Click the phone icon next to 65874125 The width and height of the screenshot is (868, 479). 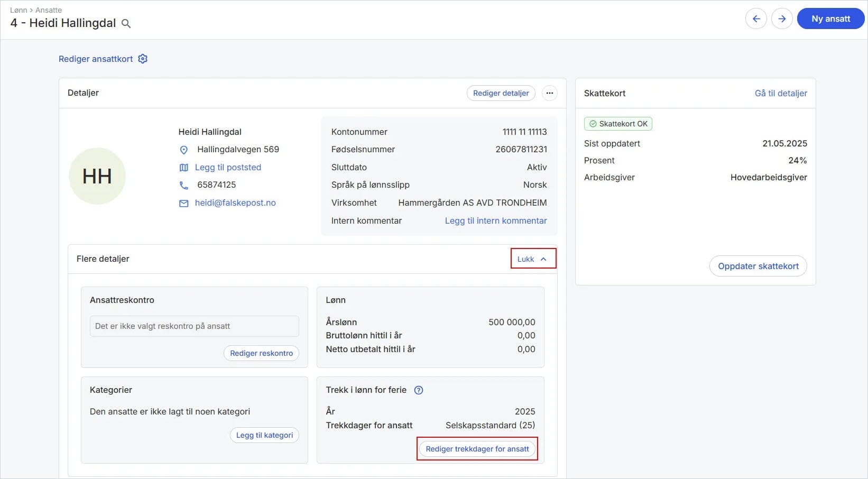pyautogui.click(x=184, y=185)
